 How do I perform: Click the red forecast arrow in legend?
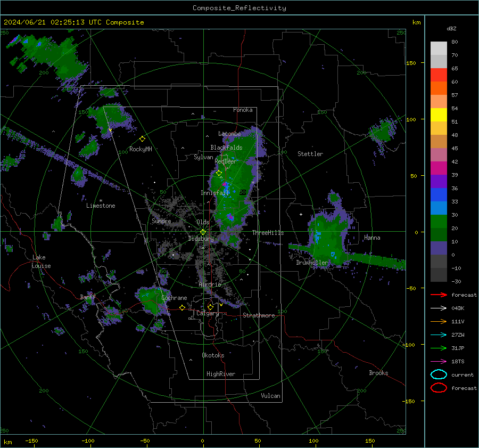coord(439,295)
